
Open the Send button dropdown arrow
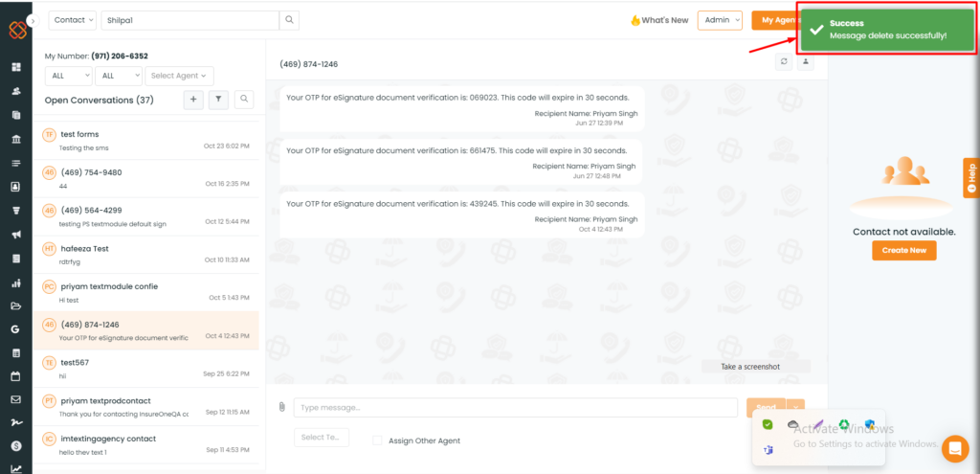(x=795, y=408)
